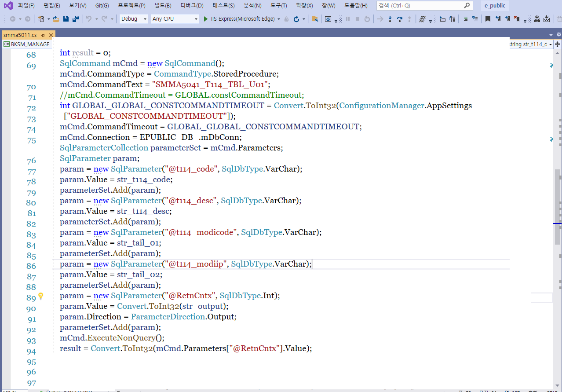Image resolution: width=562 pixels, height=392 pixels.
Task: Click the navigate backward arrow icon
Action: (13, 19)
